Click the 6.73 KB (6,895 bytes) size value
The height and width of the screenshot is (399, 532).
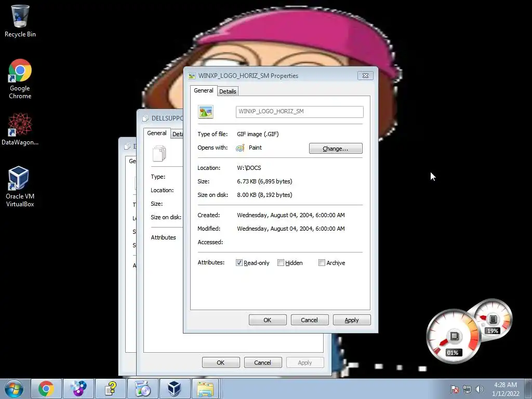click(x=264, y=181)
